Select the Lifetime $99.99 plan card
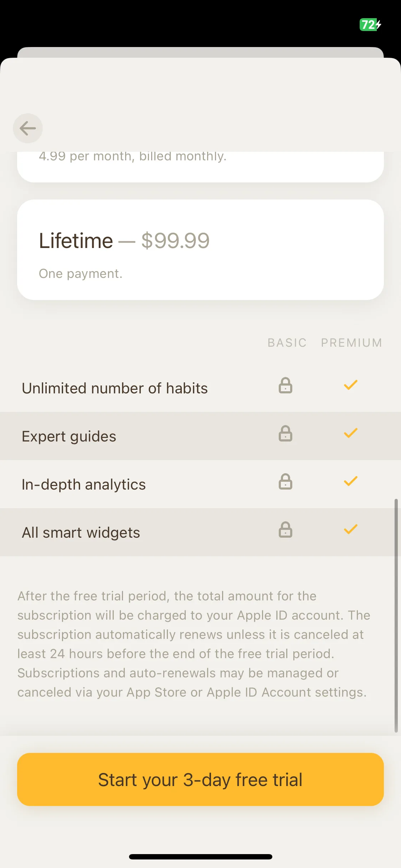The width and height of the screenshot is (401, 868). point(200,250)
